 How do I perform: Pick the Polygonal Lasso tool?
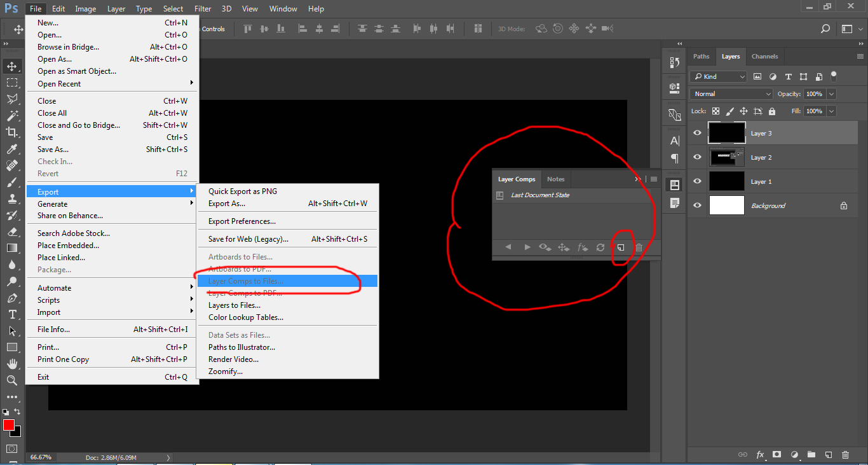pyautogui.click(x=12, y=99)
